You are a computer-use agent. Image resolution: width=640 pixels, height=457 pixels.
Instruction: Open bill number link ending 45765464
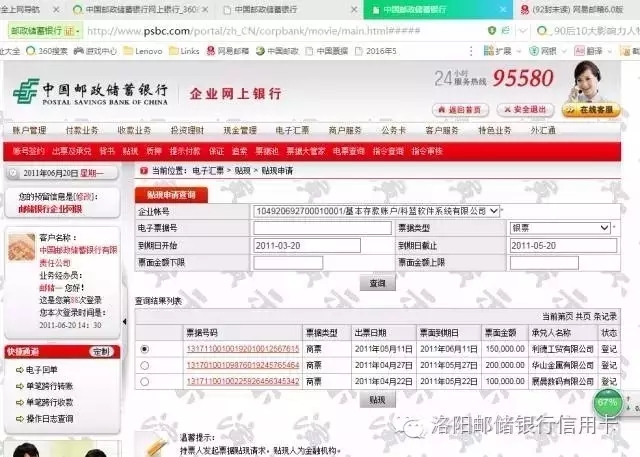point(243,365)
